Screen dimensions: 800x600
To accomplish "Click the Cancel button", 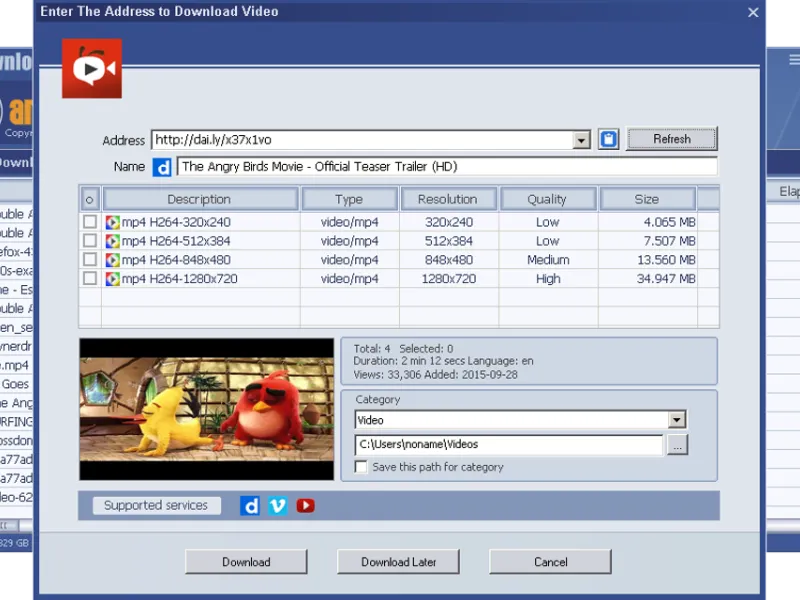I will point(550,562).
